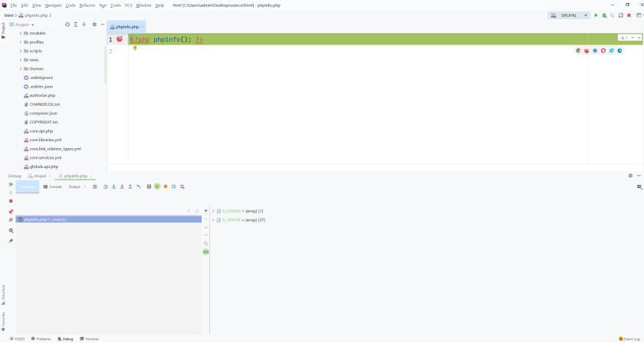
Task: Toggle the green-highlighted debugger toolbar button
Action: [x=157, y=186]
